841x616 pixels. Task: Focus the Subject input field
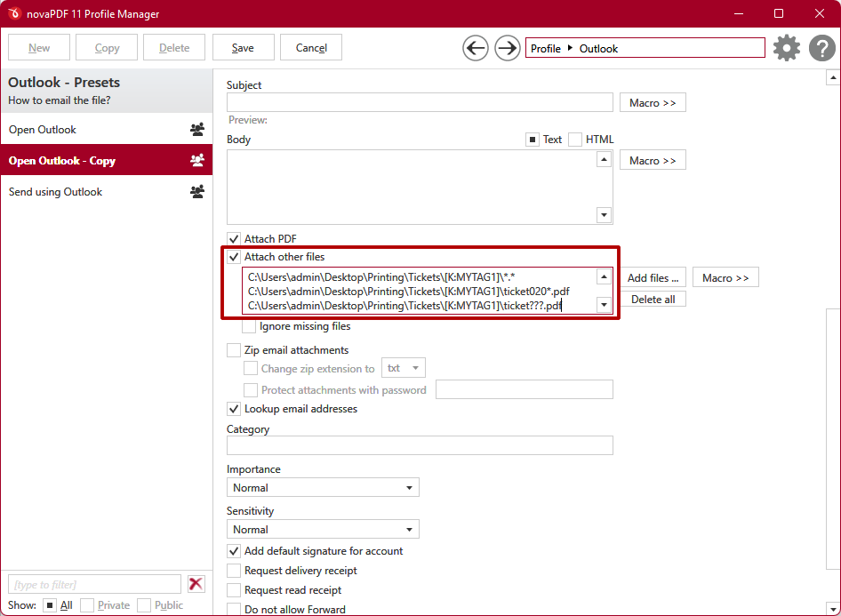420,102
